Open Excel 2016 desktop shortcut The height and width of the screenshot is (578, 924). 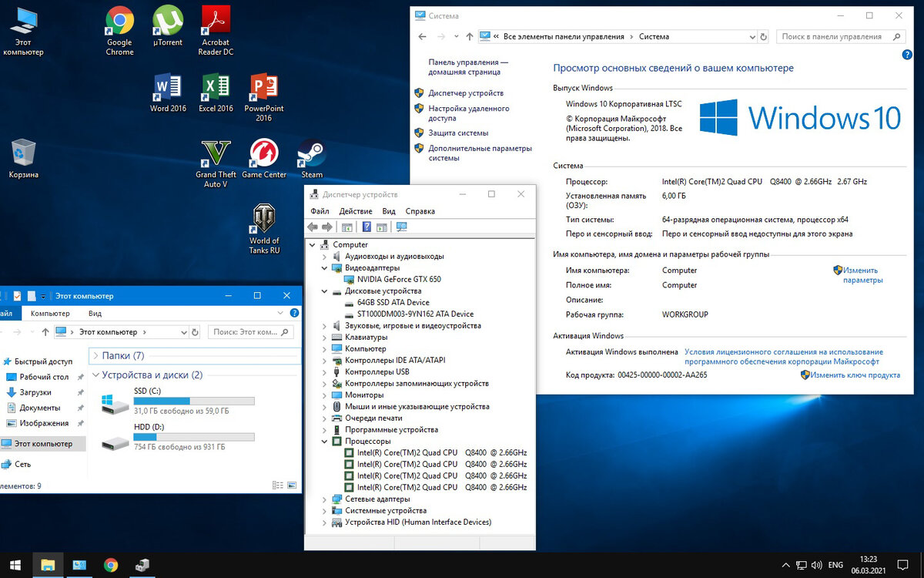pos(216,93)
